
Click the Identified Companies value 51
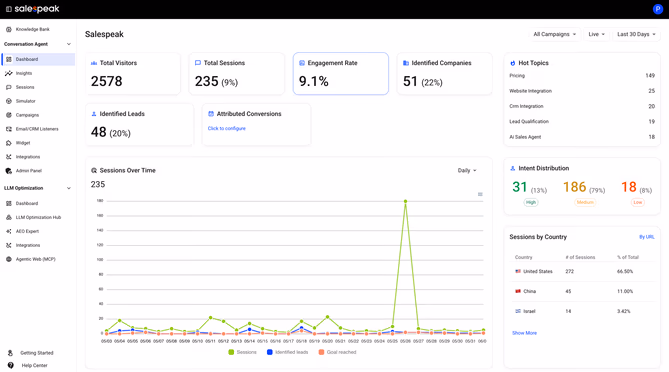point(410,81)
